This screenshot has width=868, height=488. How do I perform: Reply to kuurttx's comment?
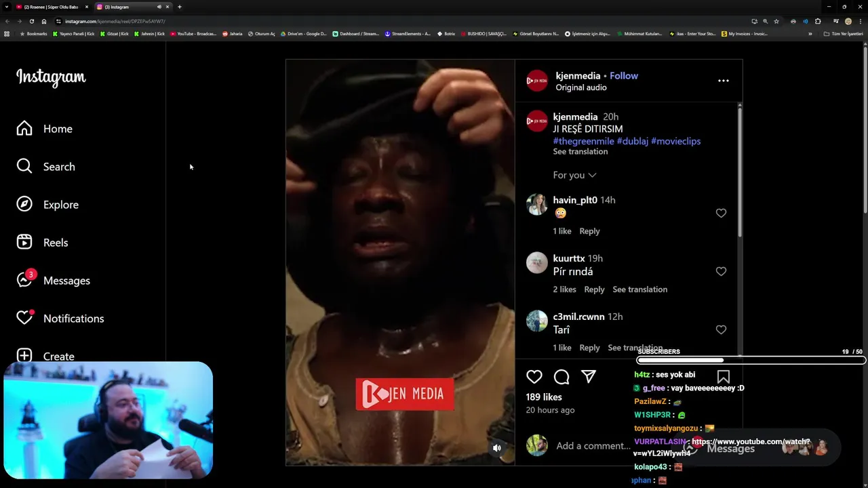point(594,289)
